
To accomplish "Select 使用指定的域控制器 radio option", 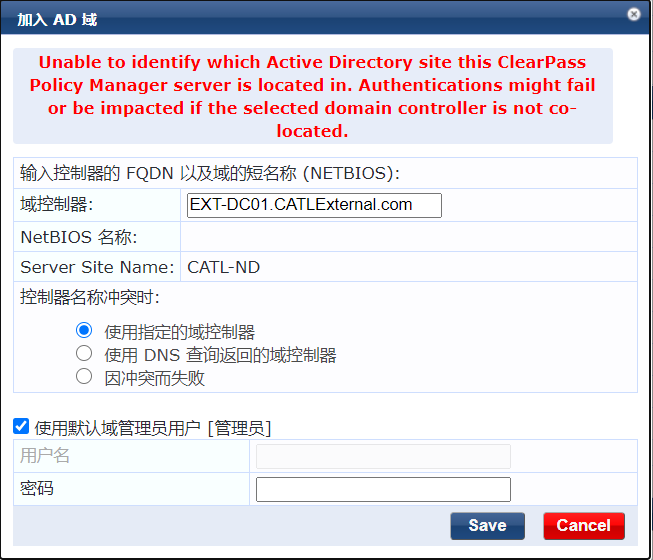I will coord(85,331).
